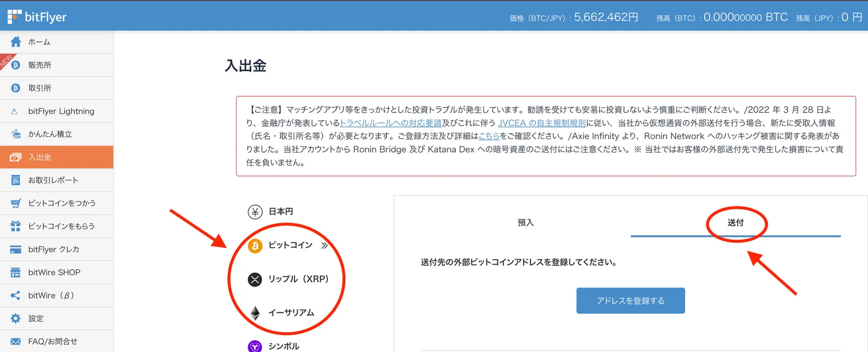The height and width of the screenshot is (352, 868).
Task: Click the JPY balance 0 円
Action: (x=852, y=17)
